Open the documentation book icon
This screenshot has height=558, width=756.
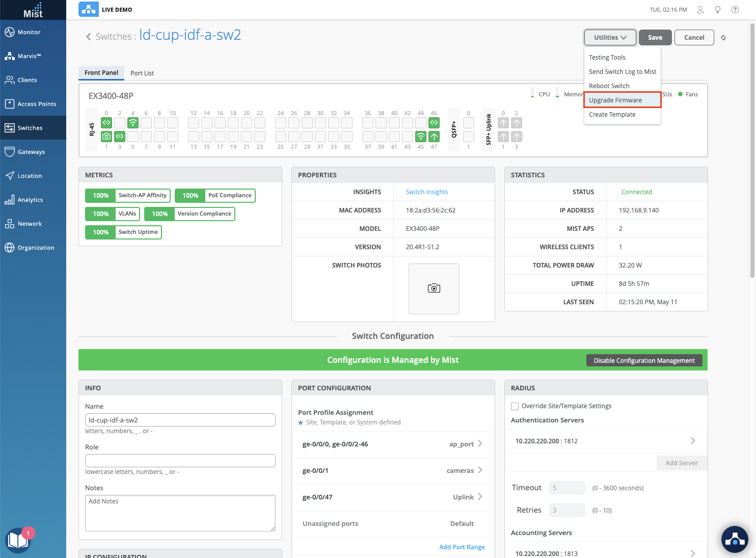point(18,540)
